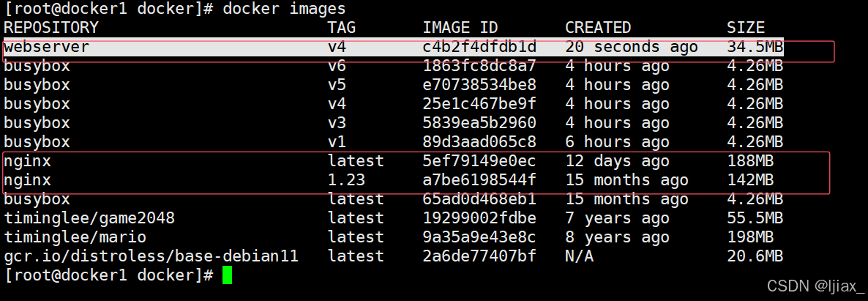Click timinglee/game2048 repository name
The image size is (868, 301).
(89, 218)
